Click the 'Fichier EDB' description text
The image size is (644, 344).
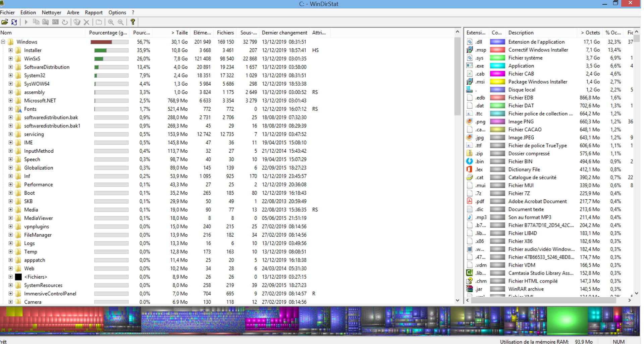coord(521,98)
